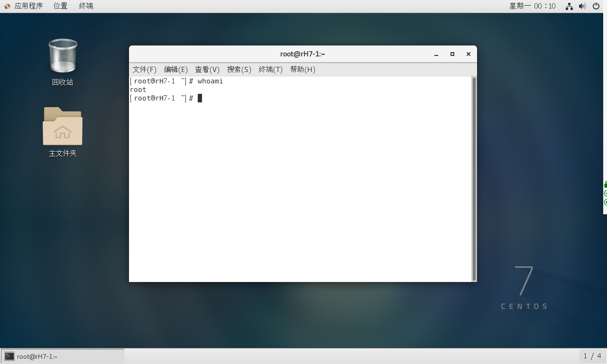Click the green minus icon at the right edge

coord(605,193)
